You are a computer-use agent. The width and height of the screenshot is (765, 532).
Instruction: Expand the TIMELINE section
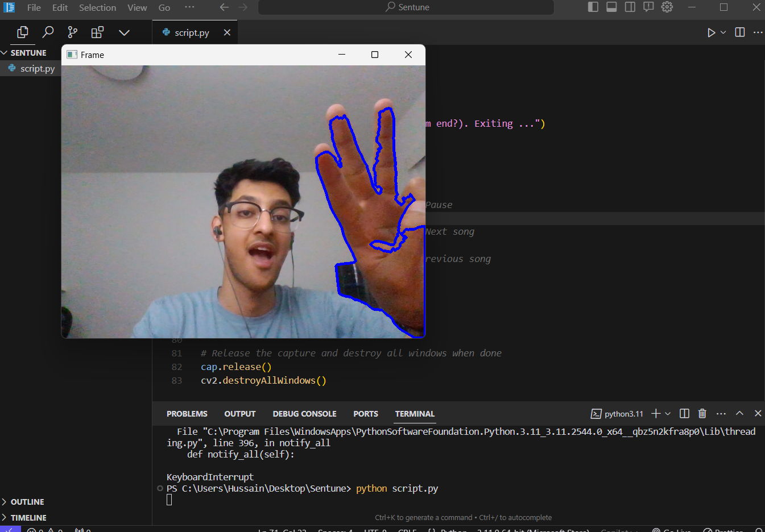[x=28, y=518]
